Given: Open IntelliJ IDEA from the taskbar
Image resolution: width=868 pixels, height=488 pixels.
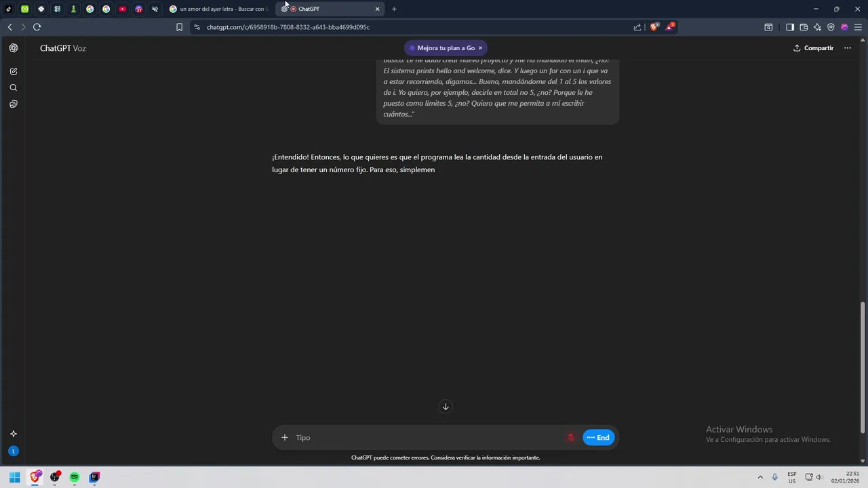Looking at the screenshot, I should click(x=94, y=477).
